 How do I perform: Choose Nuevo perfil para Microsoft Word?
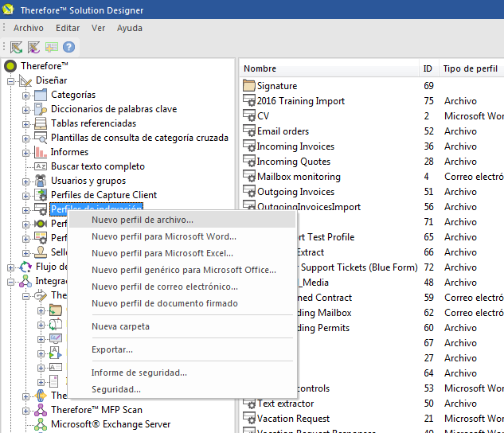pyautogui.click(x=182, y=236)
